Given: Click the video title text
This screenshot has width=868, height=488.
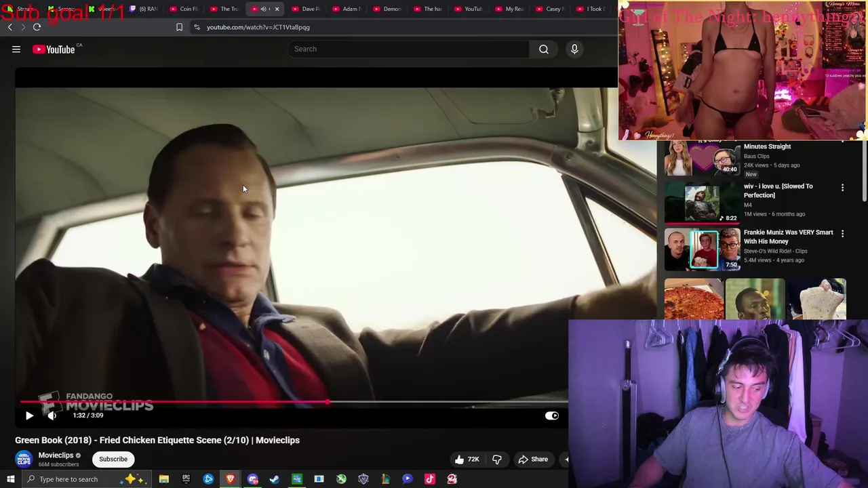Looking at the screenshot, I should [x=157, y=440].
